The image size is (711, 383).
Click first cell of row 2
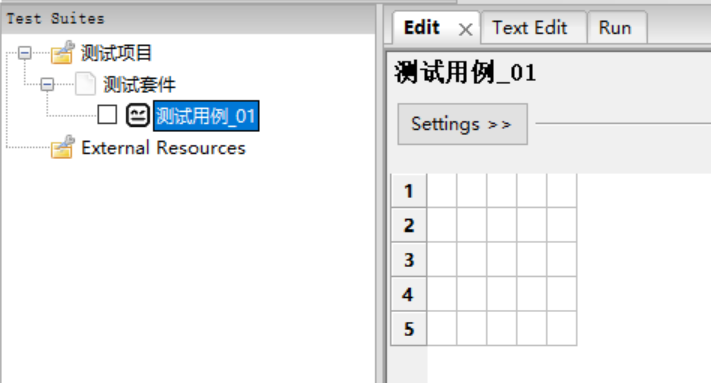coord(442,225)
